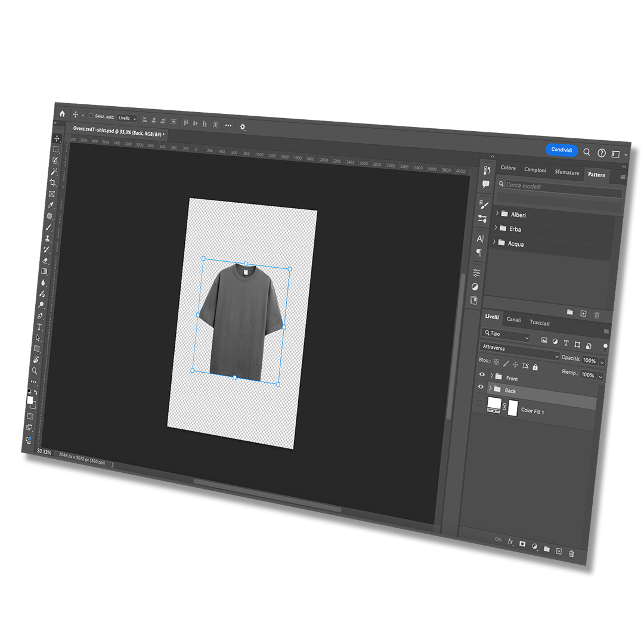The image size is (644, 644).
Task: Switch to the Canali tab
Action: click(513, 320)
